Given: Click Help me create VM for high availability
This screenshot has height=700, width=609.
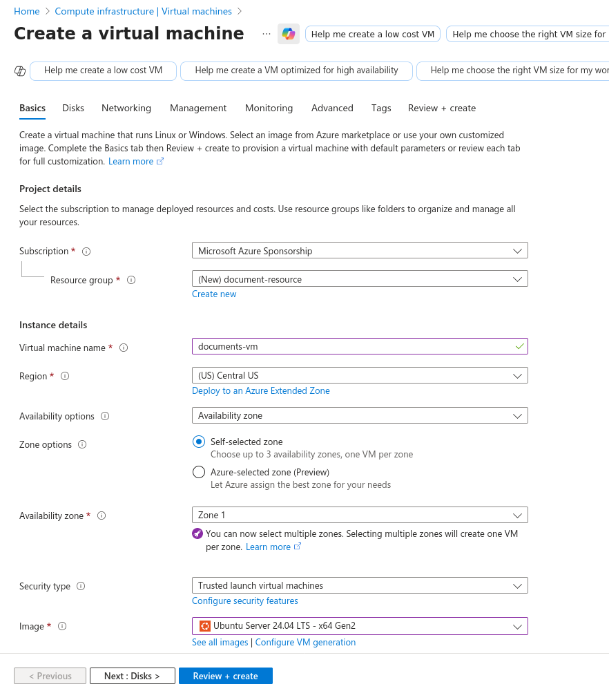Looking at the screenshot, I should (x=296, y=70).
